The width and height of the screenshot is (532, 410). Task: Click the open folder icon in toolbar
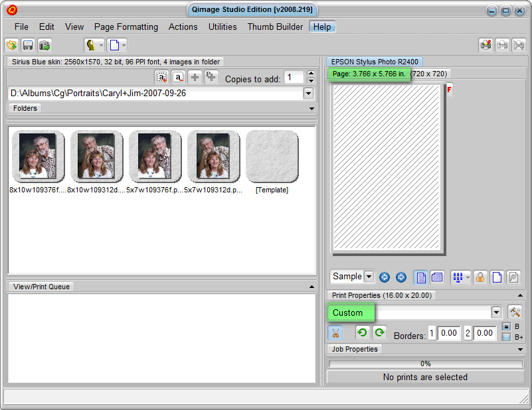(11, 45)
